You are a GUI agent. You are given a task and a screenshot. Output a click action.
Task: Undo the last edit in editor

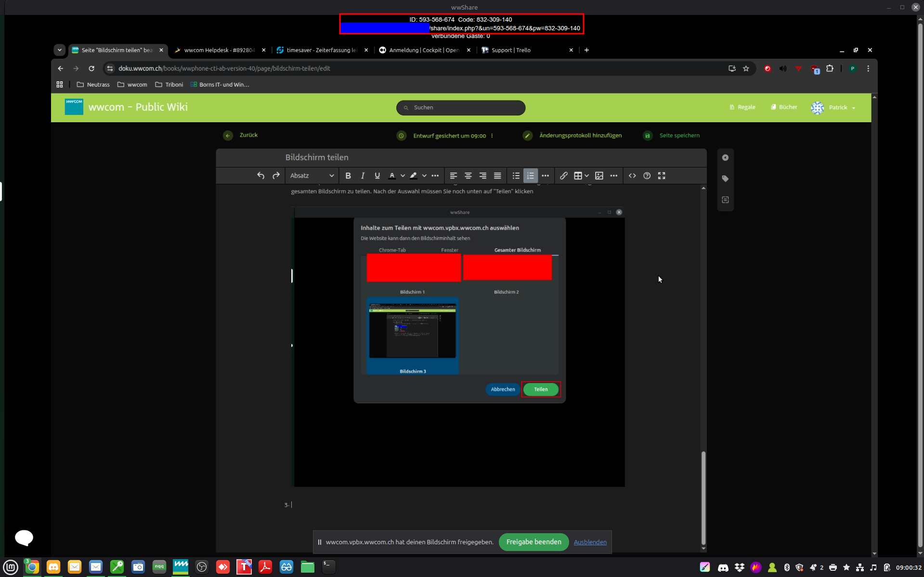click(x=260, y=176)
